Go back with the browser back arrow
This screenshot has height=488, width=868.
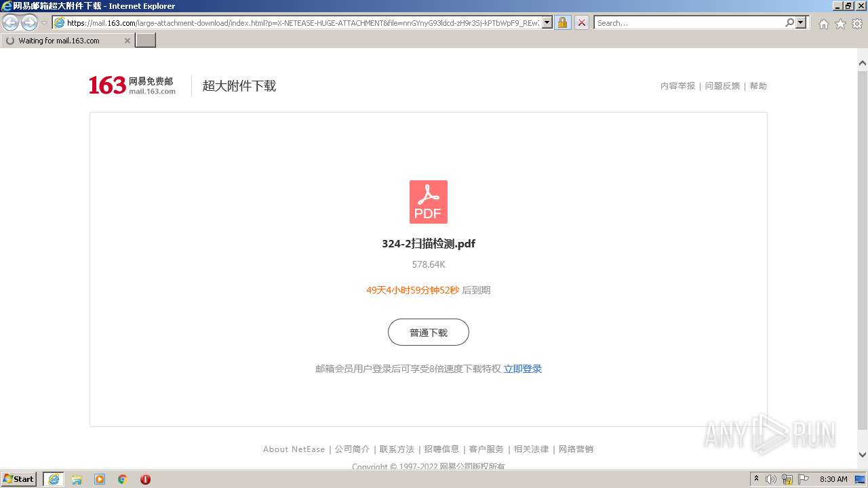11,22
